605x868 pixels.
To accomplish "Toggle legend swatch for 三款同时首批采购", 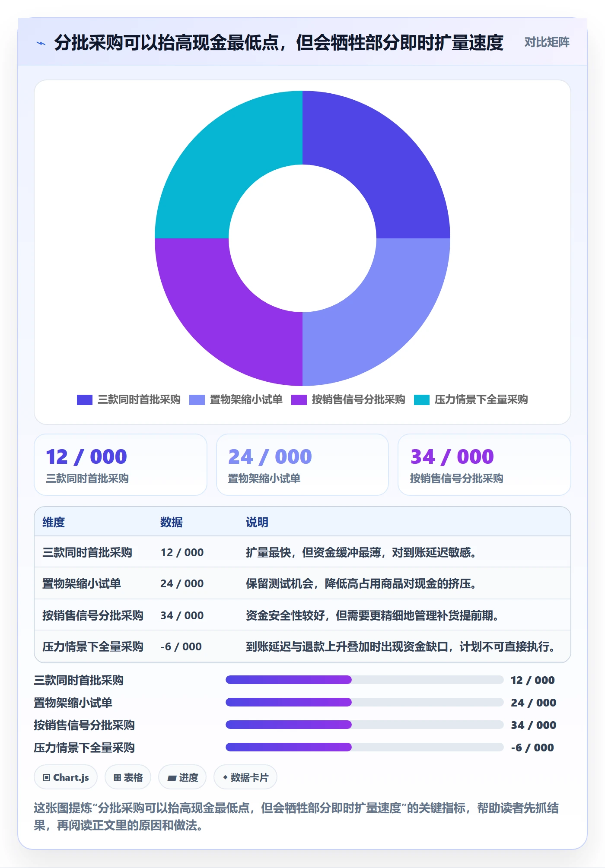I will point(85,400).
